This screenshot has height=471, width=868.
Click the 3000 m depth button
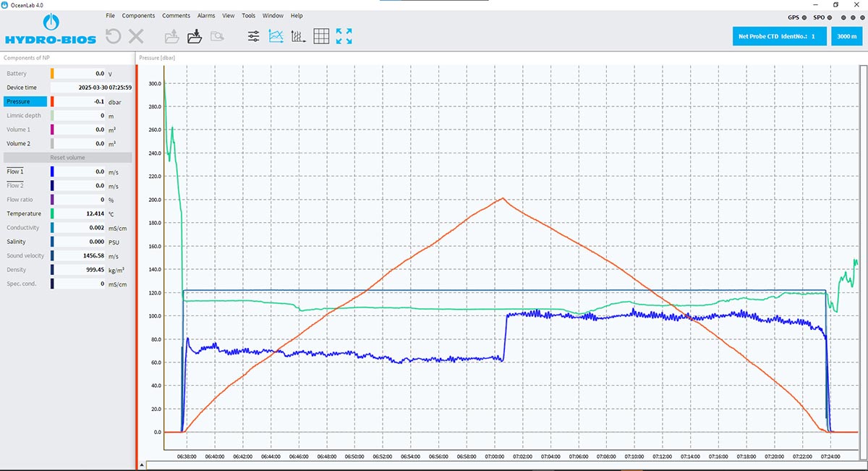(846, 35)
